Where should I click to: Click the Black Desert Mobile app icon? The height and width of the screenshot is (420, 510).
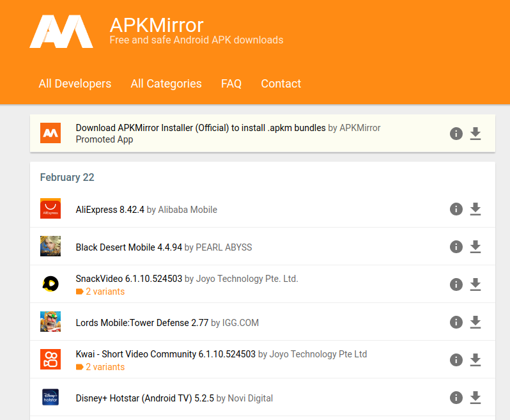click(x=50, y=246)
